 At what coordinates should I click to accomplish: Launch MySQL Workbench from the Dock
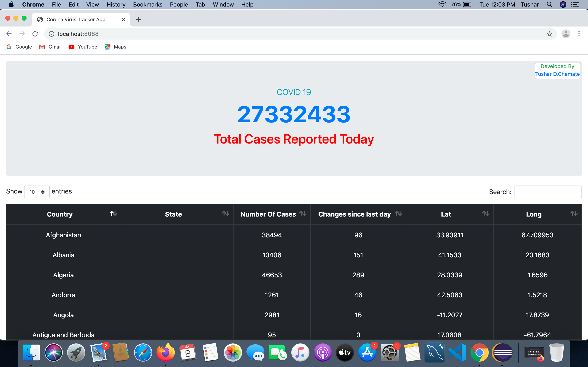coord(434,352)
